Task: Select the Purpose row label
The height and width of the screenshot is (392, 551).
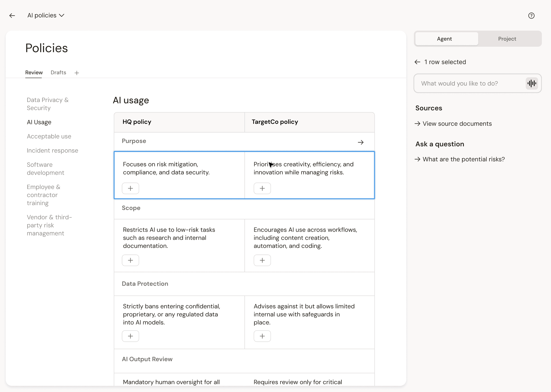Action: point(134,141)
